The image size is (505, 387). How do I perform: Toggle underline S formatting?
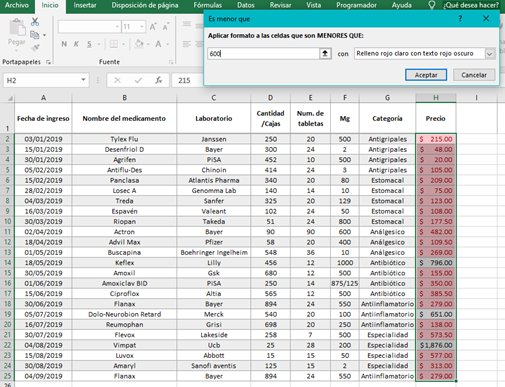[x=89, y=44]
